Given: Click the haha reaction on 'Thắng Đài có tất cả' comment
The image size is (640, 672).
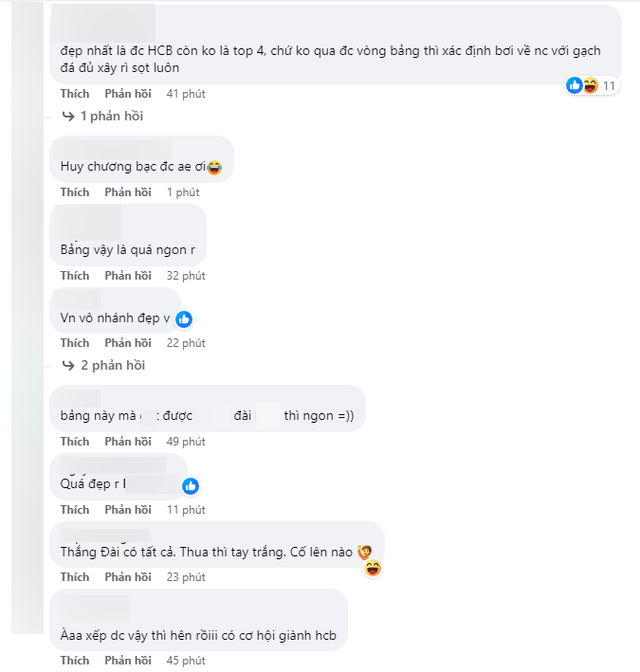Looking at the screenshot, I should click(373, 568).
